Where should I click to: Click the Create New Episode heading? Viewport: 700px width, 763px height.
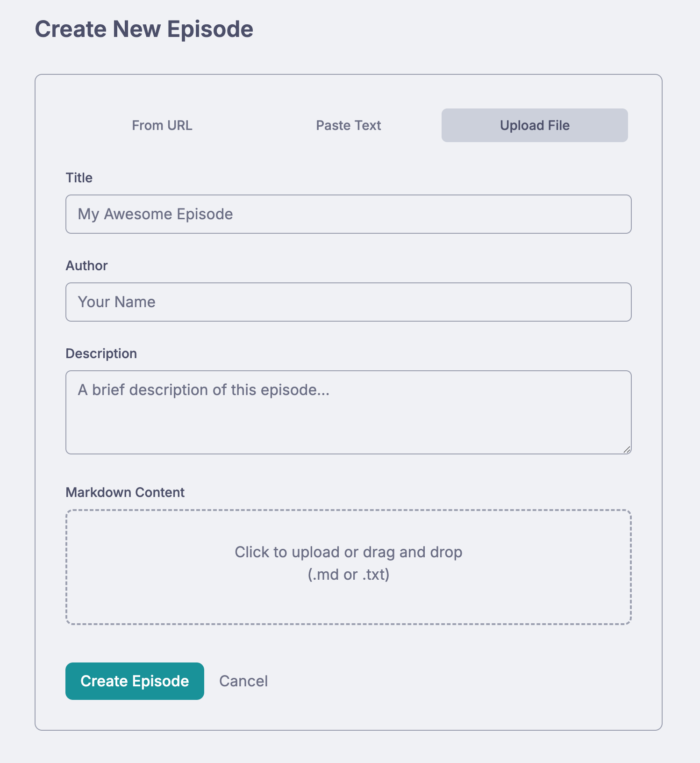(144, 29)
